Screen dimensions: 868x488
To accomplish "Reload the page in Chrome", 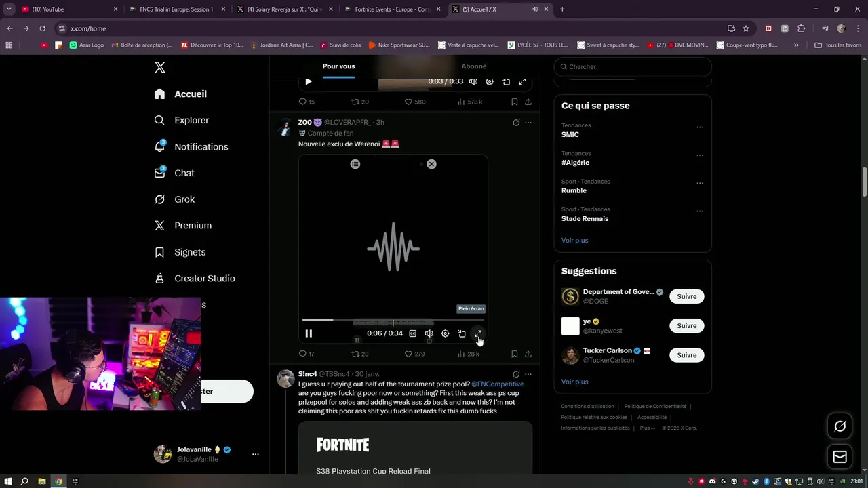I will [42, 28].
